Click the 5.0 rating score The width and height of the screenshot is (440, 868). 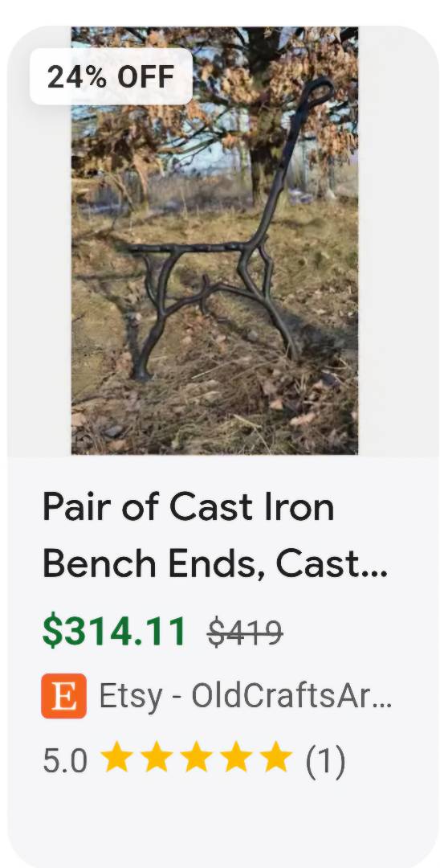click(x=65, y=760)
